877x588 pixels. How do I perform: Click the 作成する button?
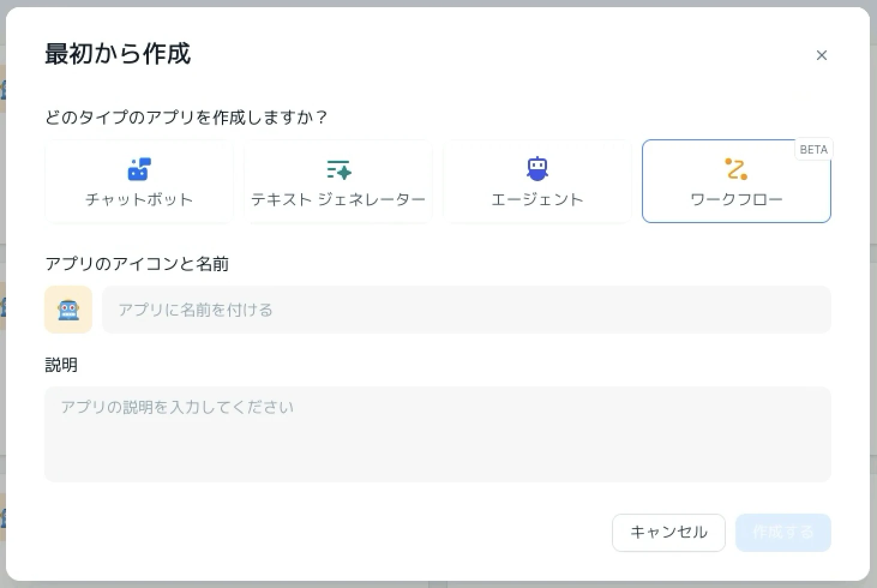pyautogui.click(x=783, y=532)
